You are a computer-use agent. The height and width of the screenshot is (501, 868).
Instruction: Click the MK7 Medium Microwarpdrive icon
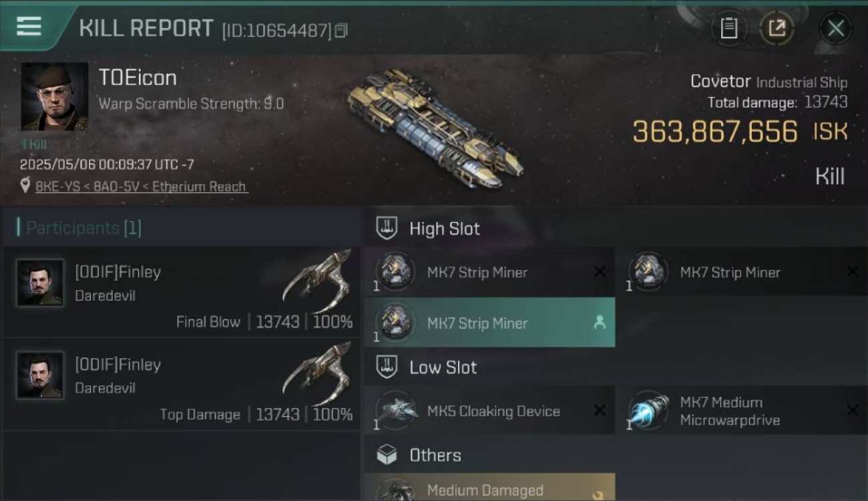click(x=648, y=410)
